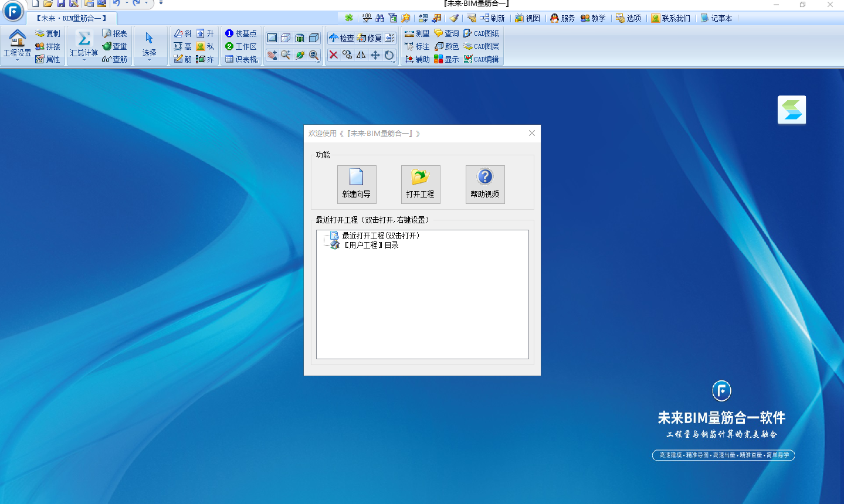Click the 筋 rebar edit tool
Image resolution: width=844 pixels, height=504 pixels.
point(183,59)
